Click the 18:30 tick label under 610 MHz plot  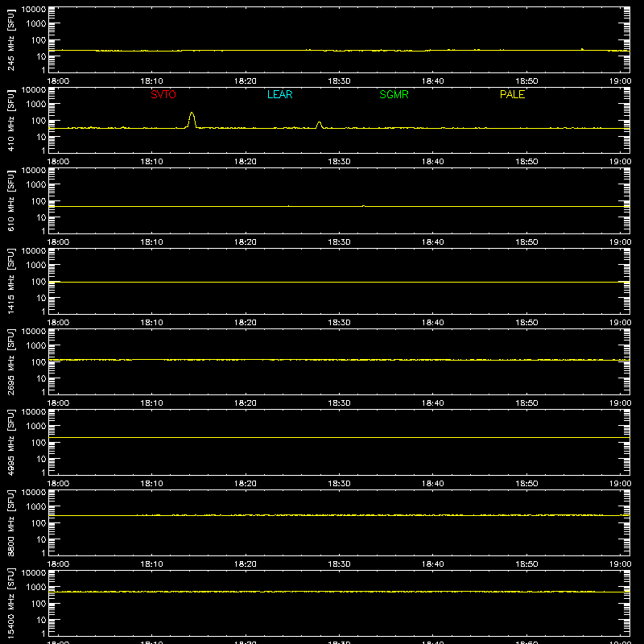(x=339, y=242)
